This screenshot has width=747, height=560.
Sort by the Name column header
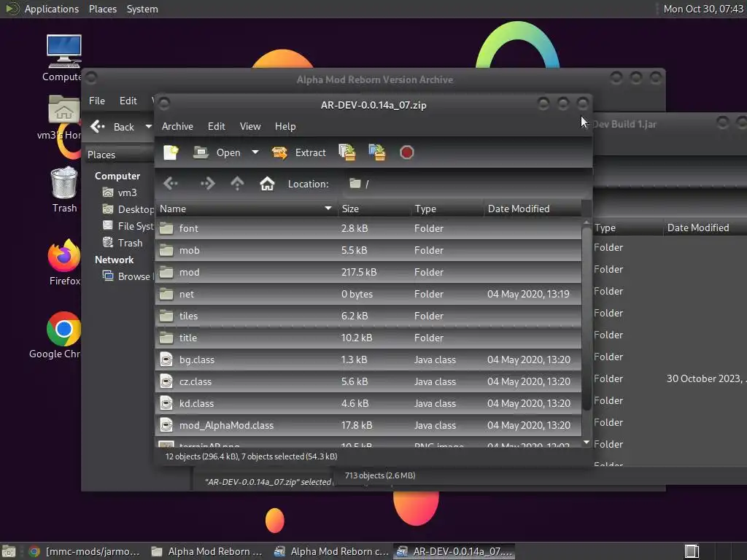246,209
